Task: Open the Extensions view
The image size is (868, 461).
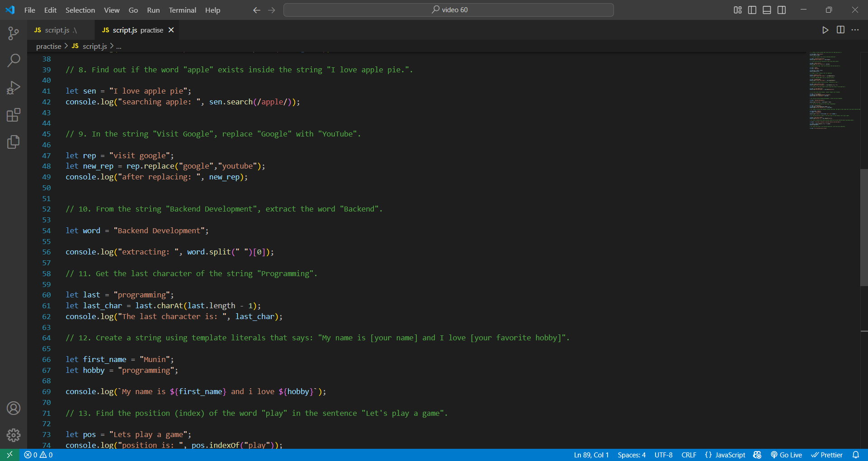Action: click(14, 115)
